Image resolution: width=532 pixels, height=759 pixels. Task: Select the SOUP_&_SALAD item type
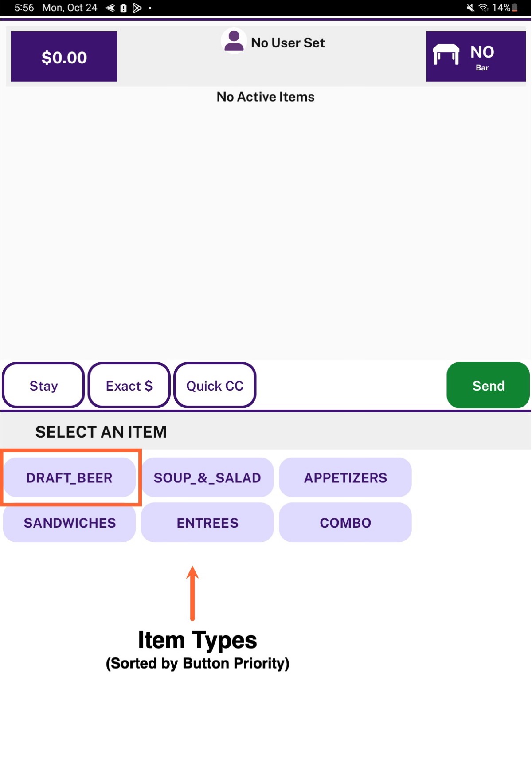click(207, 477)
